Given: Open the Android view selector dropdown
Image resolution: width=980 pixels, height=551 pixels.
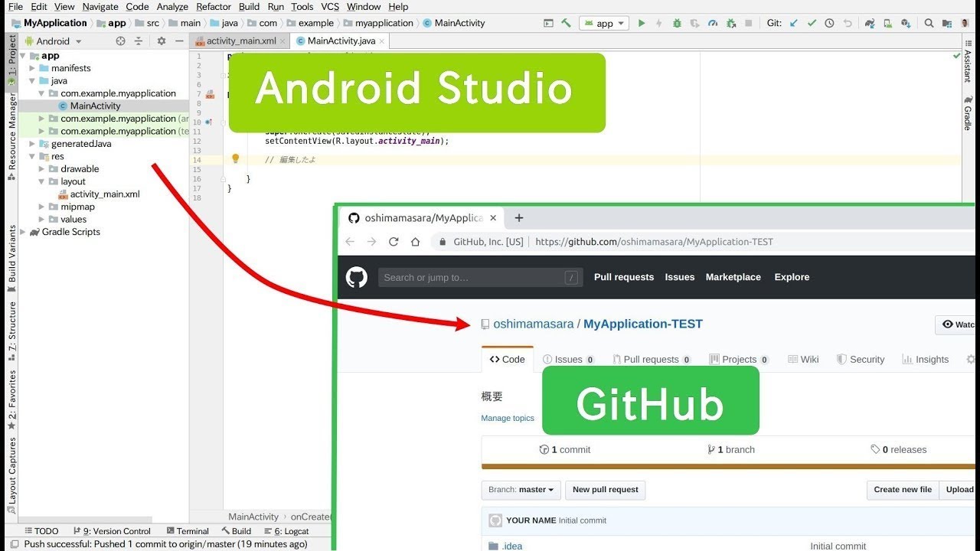Looking at the screenshot, I should tap(53, 41).
